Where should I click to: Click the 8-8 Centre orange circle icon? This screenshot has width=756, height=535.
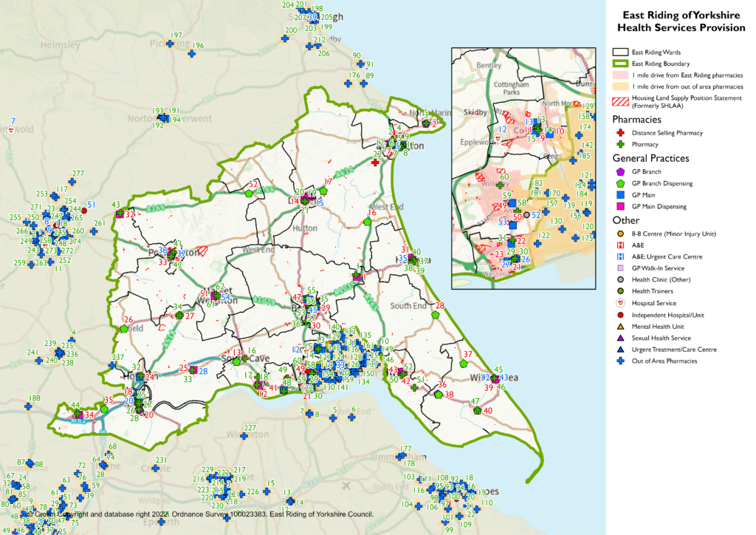pos(621,233)
